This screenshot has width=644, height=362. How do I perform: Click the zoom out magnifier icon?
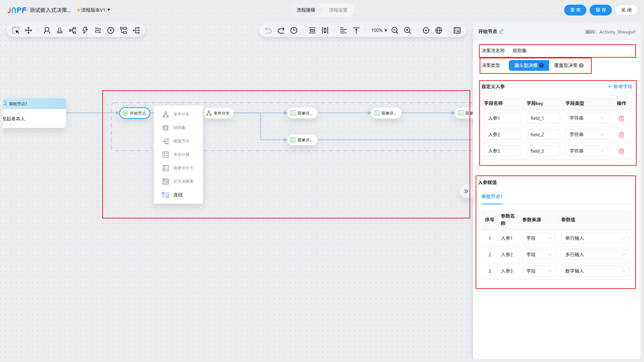pos(395,31)
